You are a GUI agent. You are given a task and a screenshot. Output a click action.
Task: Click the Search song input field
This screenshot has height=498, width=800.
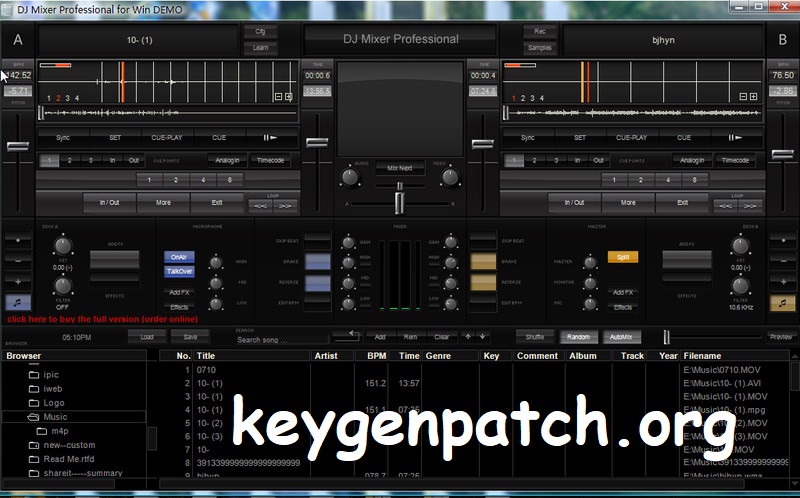point(282,339)
